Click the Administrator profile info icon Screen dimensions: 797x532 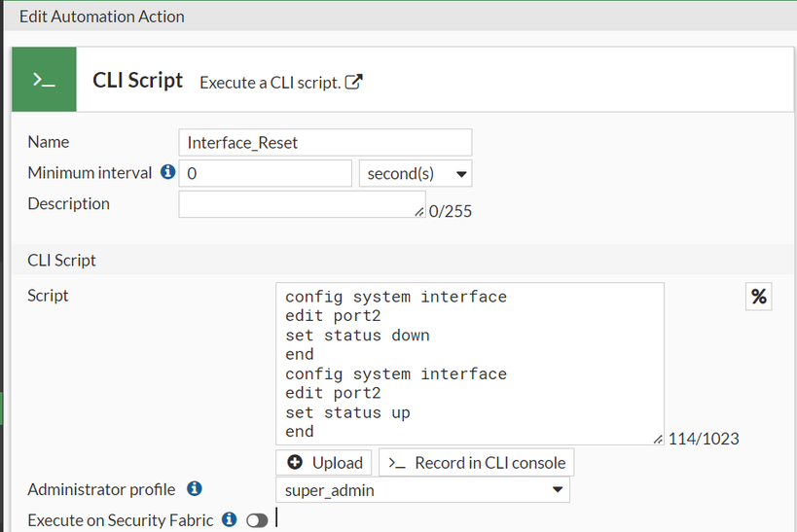point(194,488)
